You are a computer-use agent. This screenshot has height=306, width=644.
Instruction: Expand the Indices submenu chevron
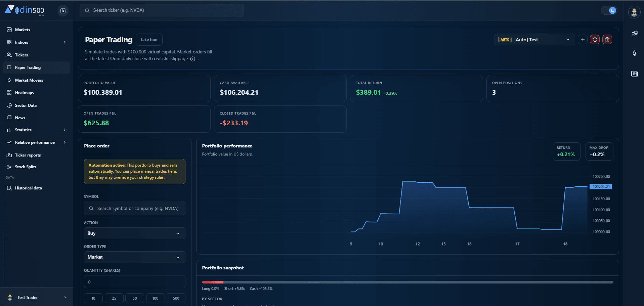[65, 42]
